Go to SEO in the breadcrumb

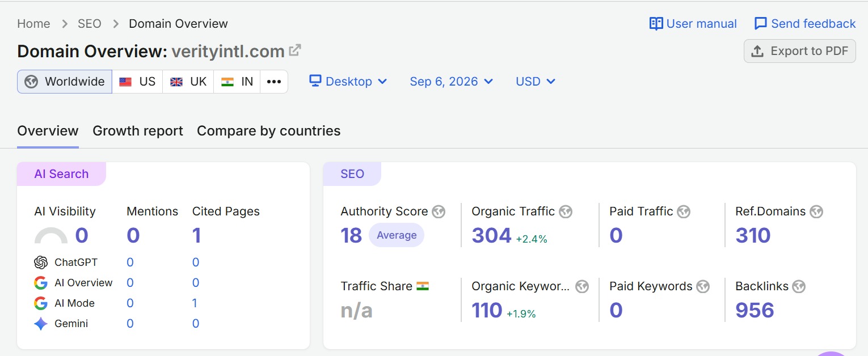pyautogui.click(x=90, y=24)
